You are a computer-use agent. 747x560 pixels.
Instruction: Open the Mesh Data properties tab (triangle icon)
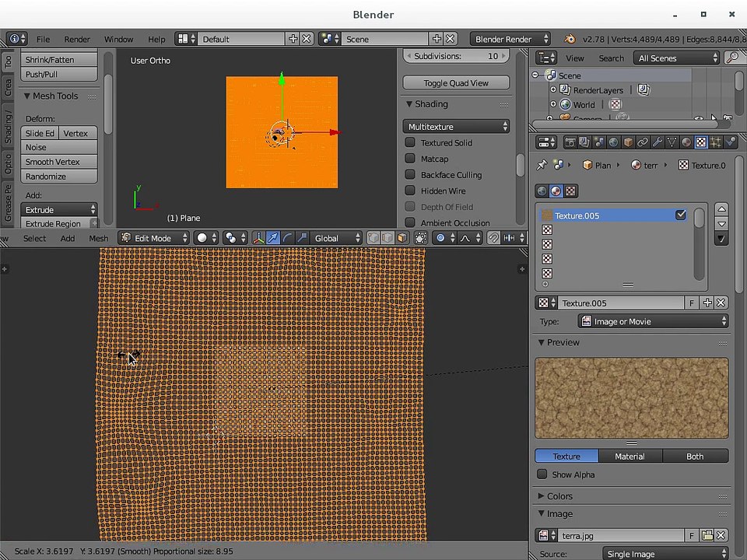(672, 142)
